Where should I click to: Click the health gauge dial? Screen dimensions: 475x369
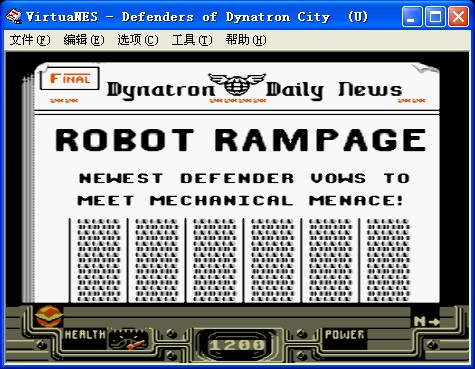(x=128, y=339)
